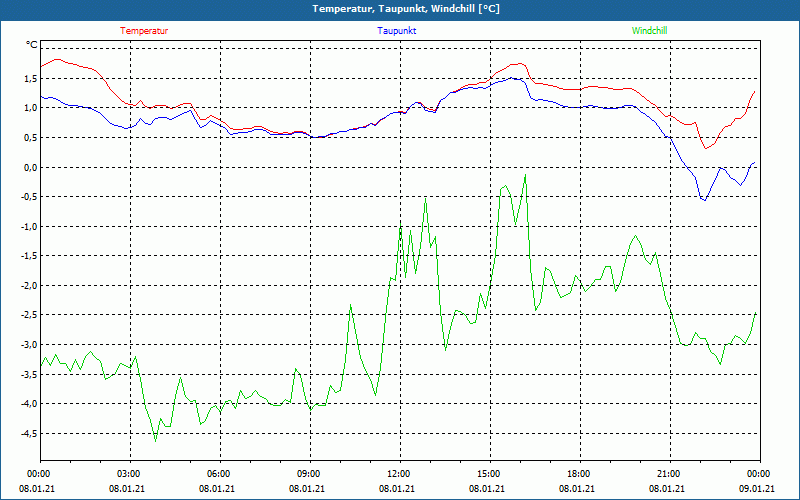Click the 06:00 time label on the x-axis
The height and width of the screenshot is (500, 800).
(217, 474)
